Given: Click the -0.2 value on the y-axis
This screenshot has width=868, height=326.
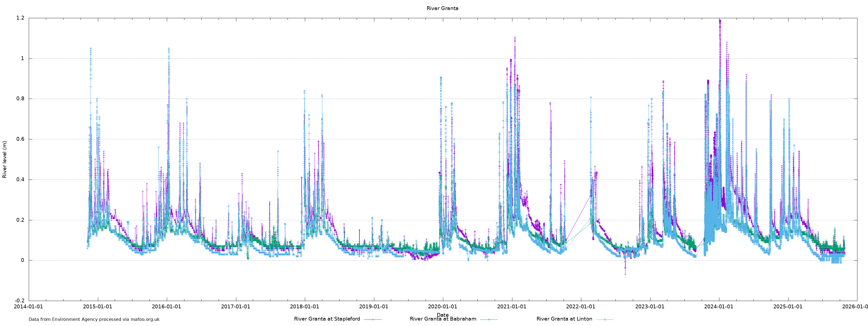Looking at the screenshot, I should [20, 301].
